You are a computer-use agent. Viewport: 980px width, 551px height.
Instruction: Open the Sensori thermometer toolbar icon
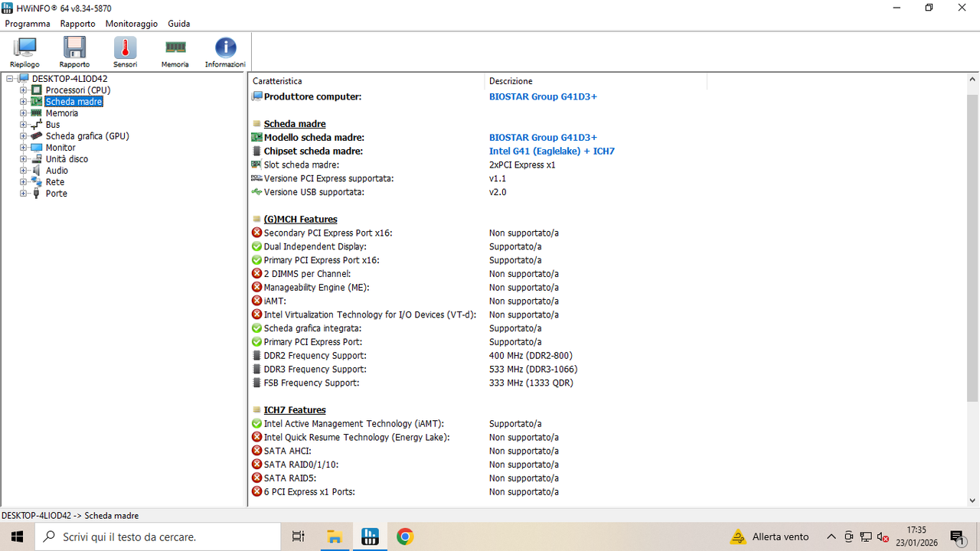125,53
